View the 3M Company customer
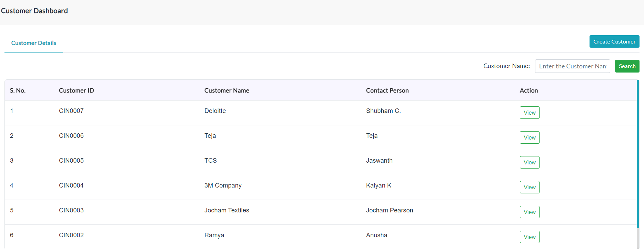The width and height of the screenshot is (644, 249). (x=530, y=187)
